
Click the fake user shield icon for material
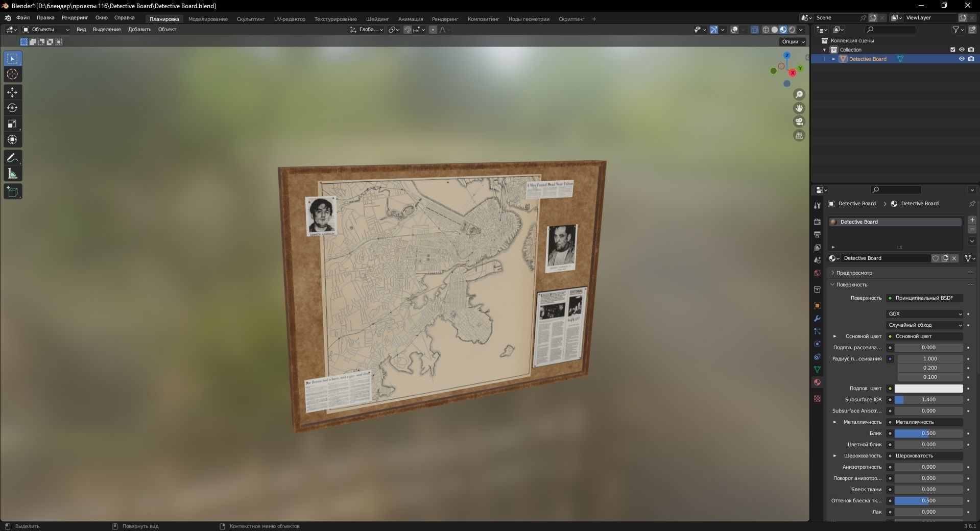click(936, 258)
